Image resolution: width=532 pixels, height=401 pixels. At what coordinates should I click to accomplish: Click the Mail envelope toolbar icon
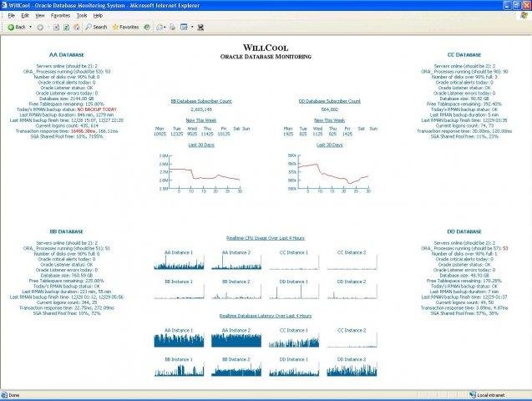[160, 28]
